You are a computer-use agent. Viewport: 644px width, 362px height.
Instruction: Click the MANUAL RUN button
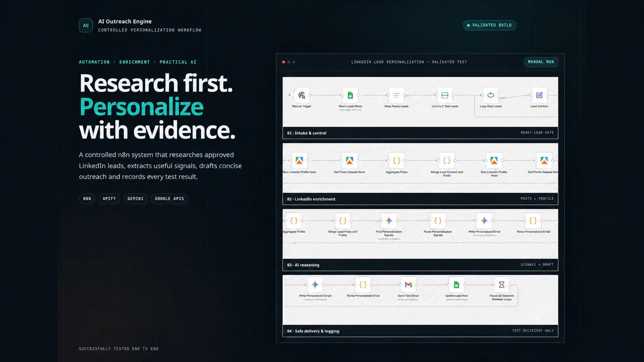coord(541,62)
